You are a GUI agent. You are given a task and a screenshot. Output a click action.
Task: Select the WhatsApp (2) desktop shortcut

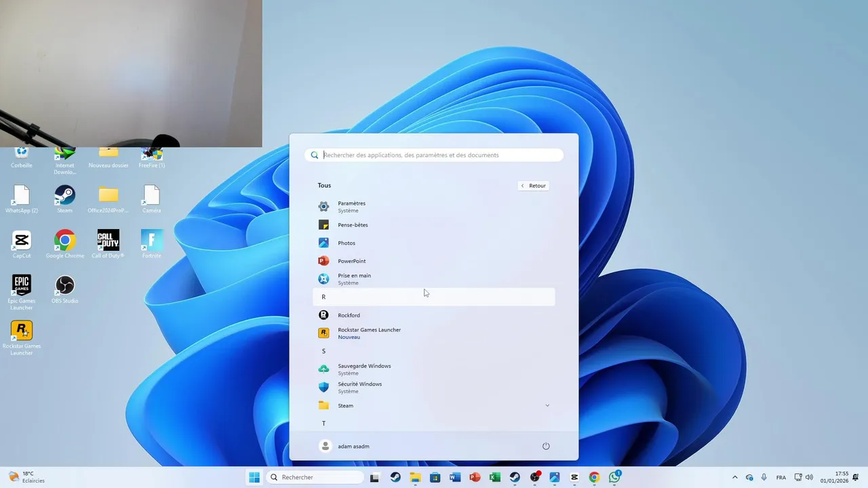tap(22, 199)
